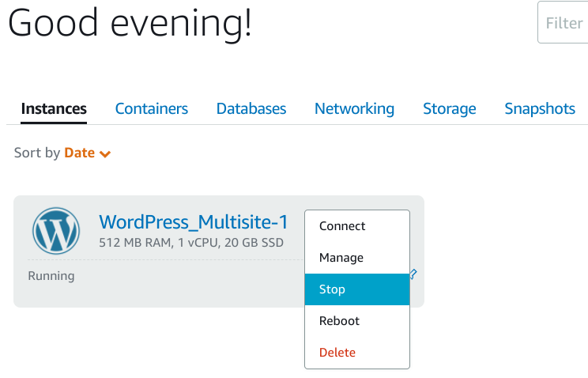The height and width of the screenshot is (378, 588).
Task: Expand the orange chevron next to Date
Action: pos(105,154)
